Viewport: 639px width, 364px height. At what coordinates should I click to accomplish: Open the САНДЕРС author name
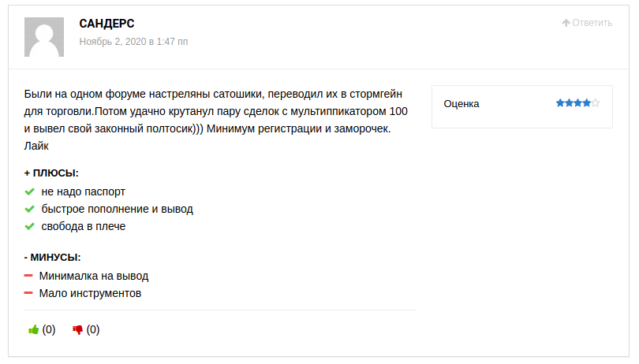106,24
